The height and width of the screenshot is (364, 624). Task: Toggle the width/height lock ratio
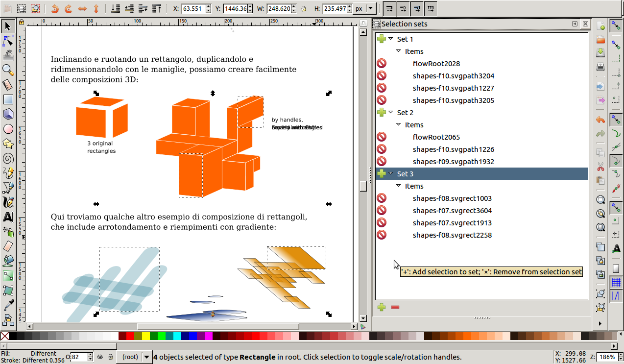pyautogui.click(x=304, y=8)
